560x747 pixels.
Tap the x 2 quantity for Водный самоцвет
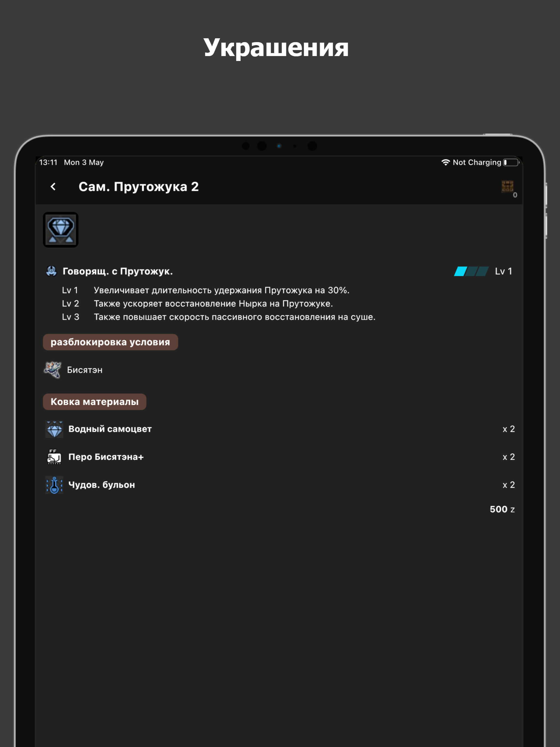[509, 429]
